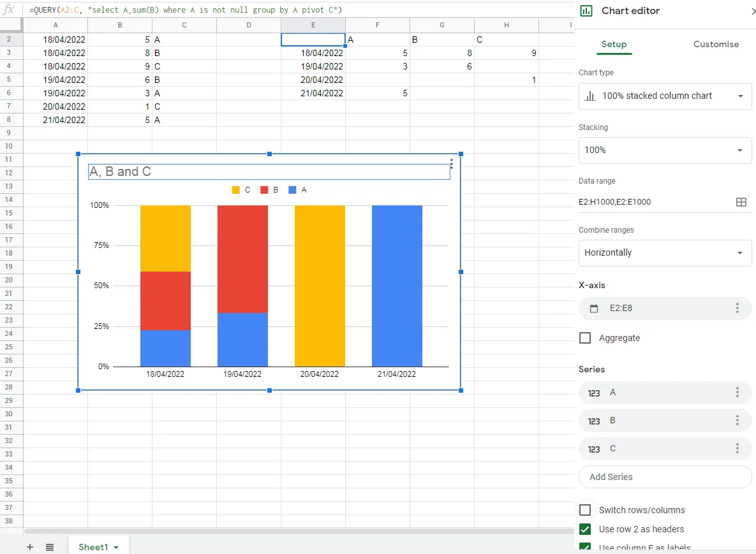Select series B entry in Series list
This screenshot has width=756, height=554.
coord(665,421)
